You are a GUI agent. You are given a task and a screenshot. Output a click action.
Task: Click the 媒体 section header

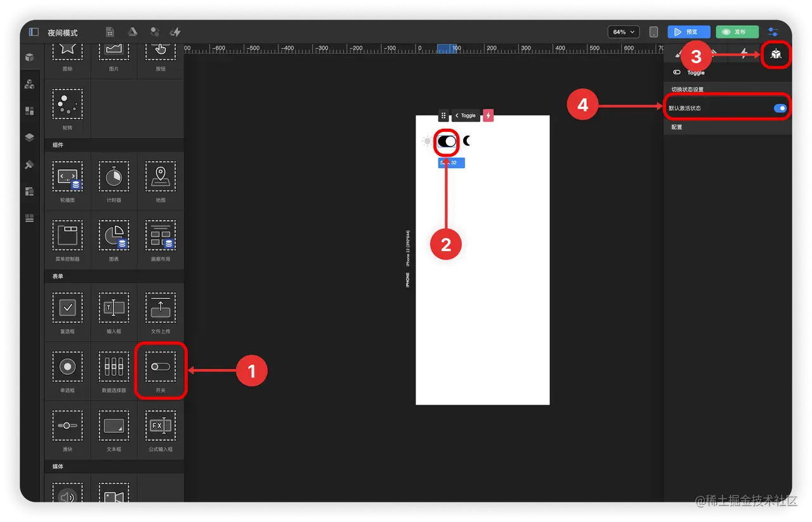click(58, 466)
